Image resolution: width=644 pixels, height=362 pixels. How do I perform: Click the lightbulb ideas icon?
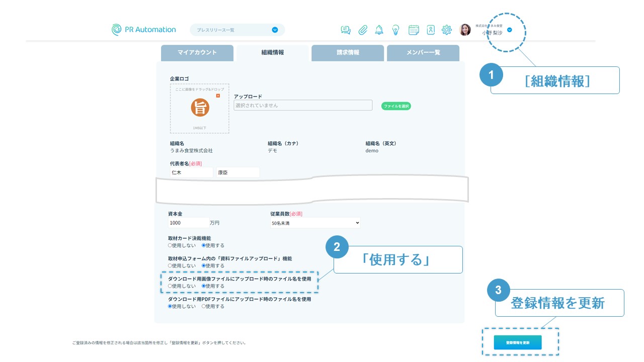point(396,30)
